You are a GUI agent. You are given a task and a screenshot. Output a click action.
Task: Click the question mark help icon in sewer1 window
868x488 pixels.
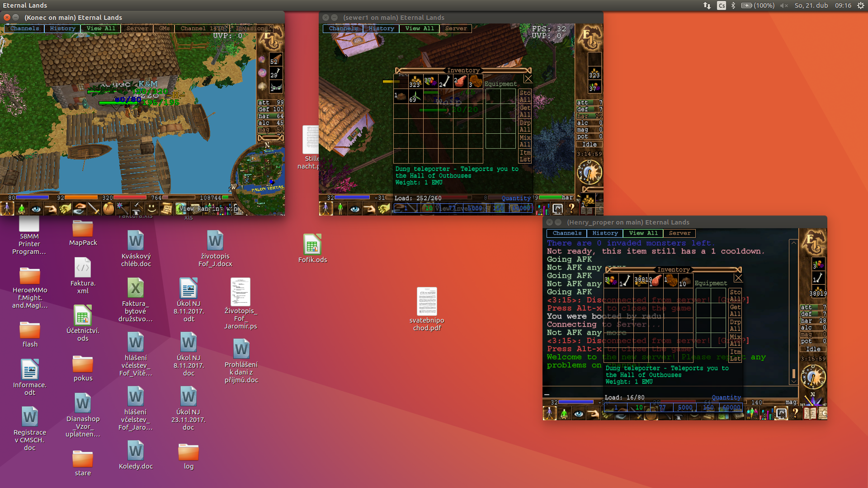571,209
